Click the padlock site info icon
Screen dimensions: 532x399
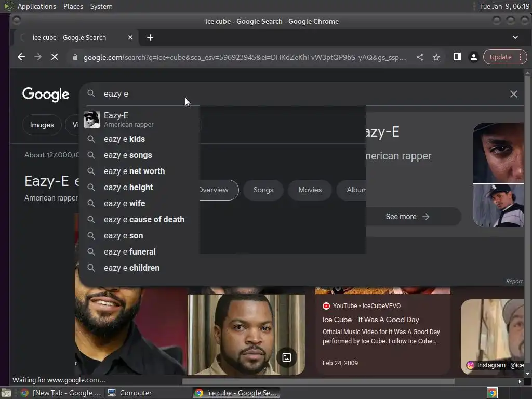click(75, 57)
